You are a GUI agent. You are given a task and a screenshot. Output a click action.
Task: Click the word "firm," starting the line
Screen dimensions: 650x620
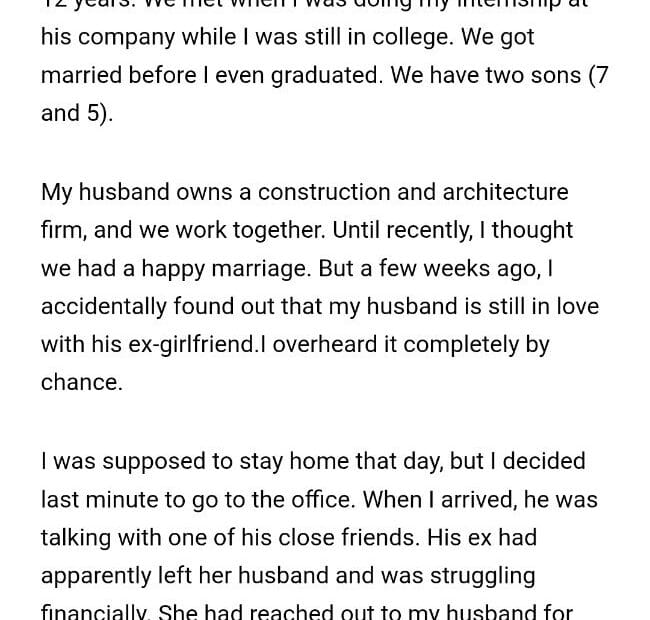tap(64, 230)
